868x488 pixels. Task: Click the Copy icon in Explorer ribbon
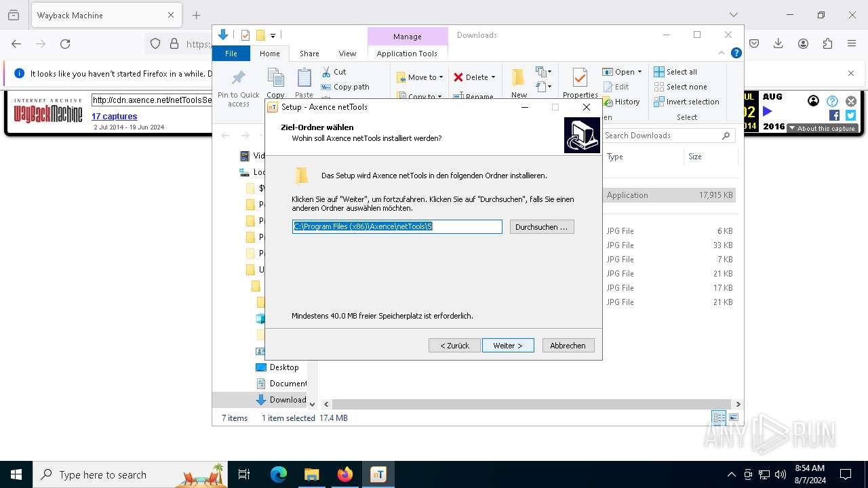(x=275, y=78)
